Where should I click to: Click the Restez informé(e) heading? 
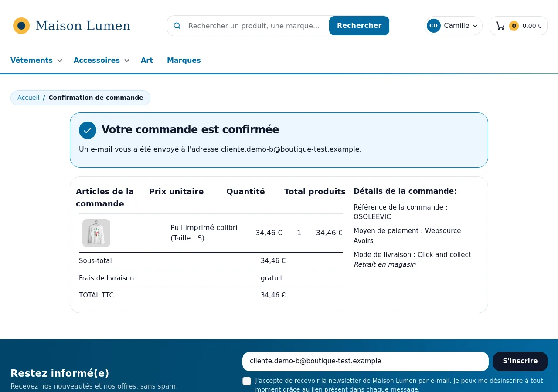pyautogui.click(x=60, y=373)
